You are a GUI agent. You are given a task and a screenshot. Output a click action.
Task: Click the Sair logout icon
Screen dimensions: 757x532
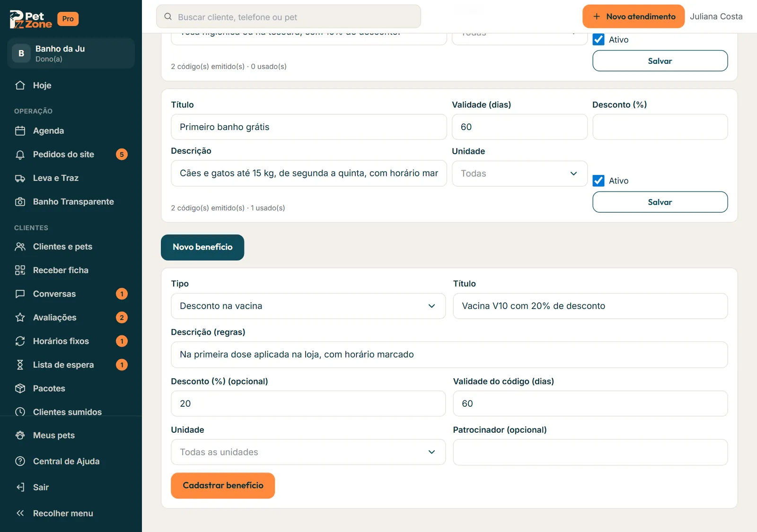pyautogui.click(x=20, y=487)
